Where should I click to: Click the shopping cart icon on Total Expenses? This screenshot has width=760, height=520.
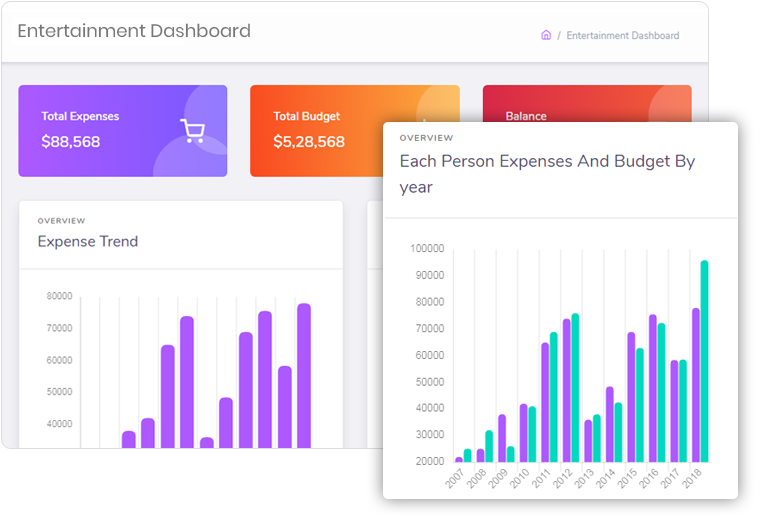pos(192,130)
